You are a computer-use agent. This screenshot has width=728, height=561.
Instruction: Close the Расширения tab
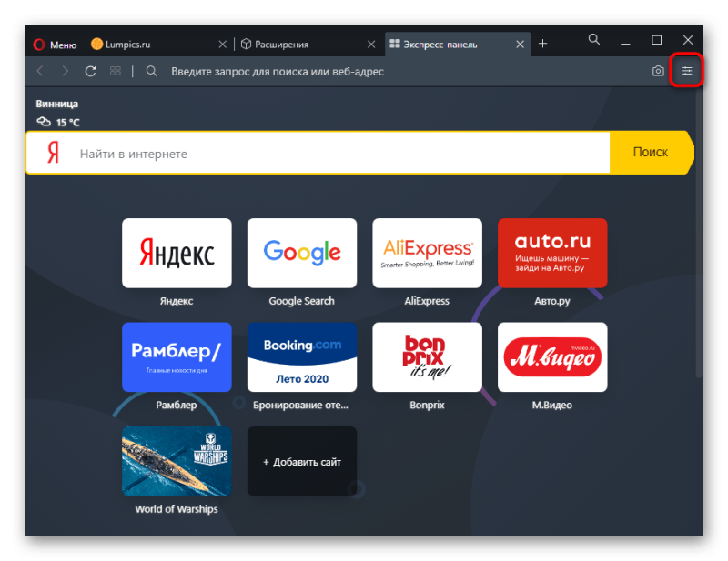click(371, 45)
